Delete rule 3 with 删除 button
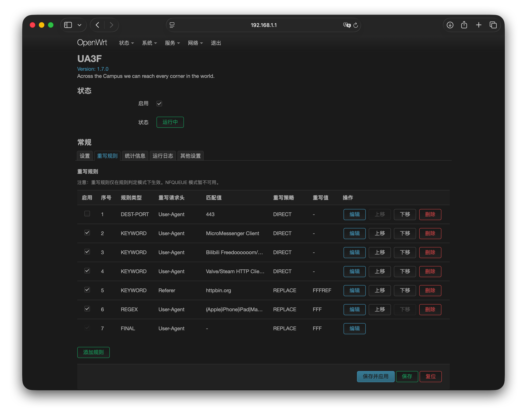The width and height of the screenshot is (527, 420). pyautogui.click(x=430, y=252)
